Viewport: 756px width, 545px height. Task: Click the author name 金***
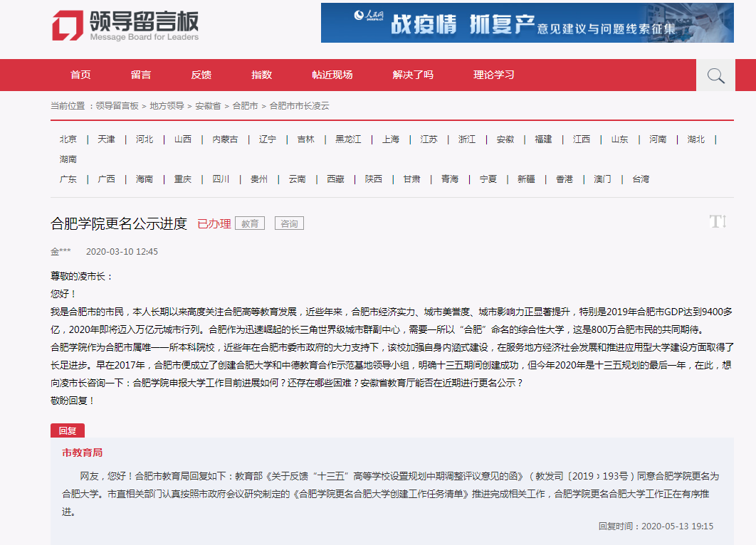pyautogui.click(x=61, y=252)
